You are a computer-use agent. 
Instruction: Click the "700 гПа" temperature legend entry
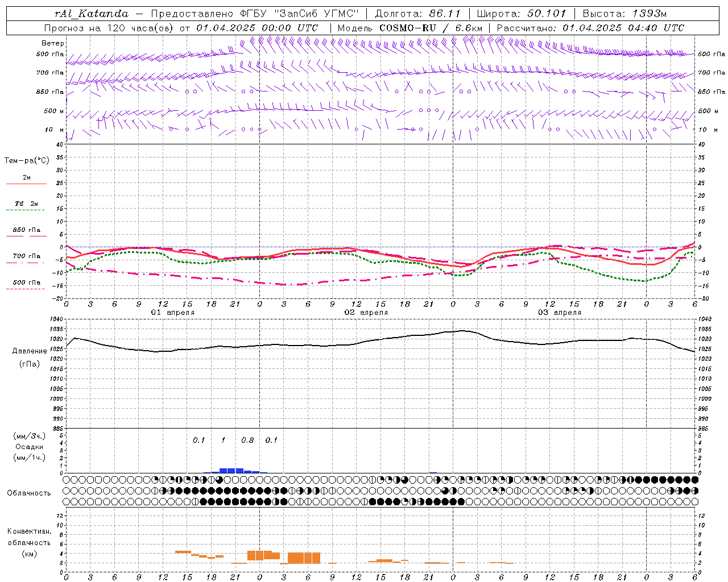[x=26, y=256]
